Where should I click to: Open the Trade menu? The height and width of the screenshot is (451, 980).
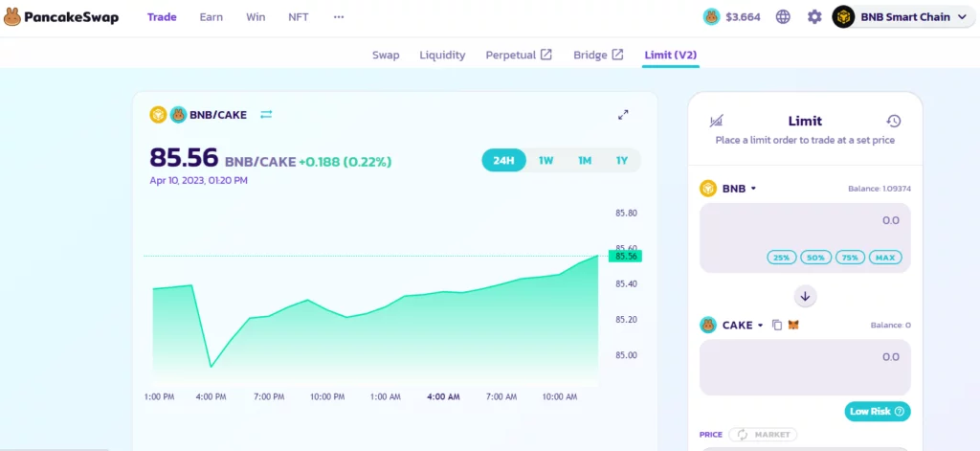[162, 17]
